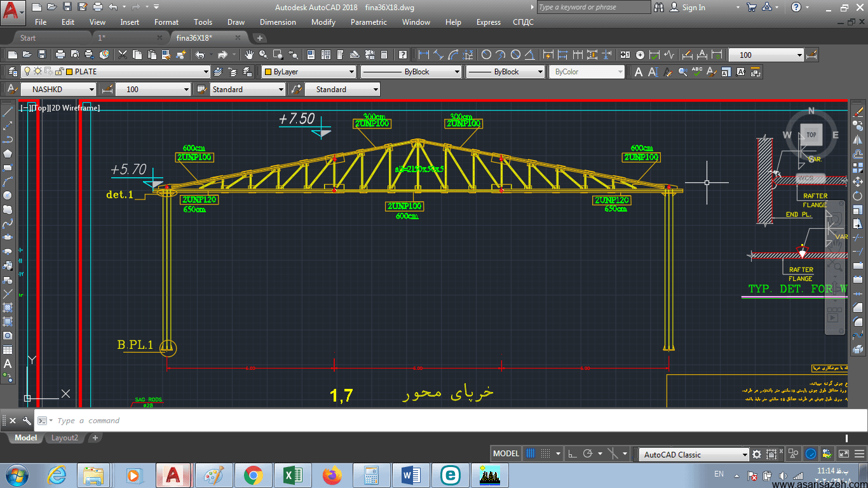Select the Text A tool in Draw toolbar

click(x=8, y=364)
